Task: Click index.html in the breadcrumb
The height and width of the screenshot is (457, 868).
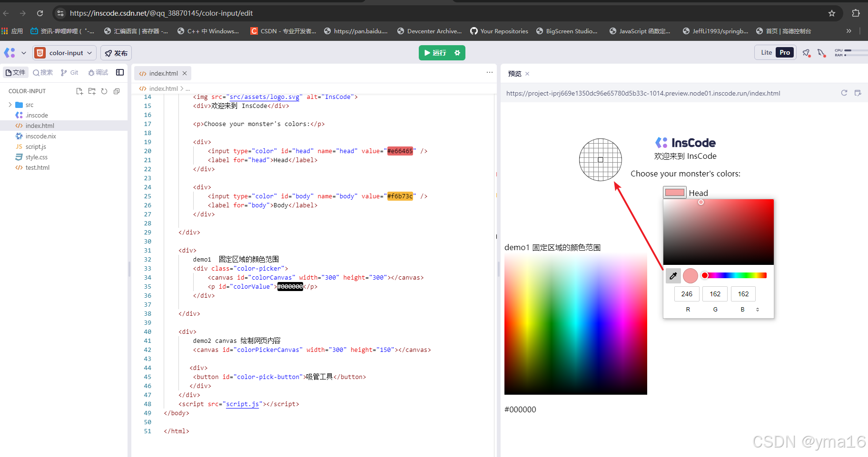Action: [x=163, y=88]
